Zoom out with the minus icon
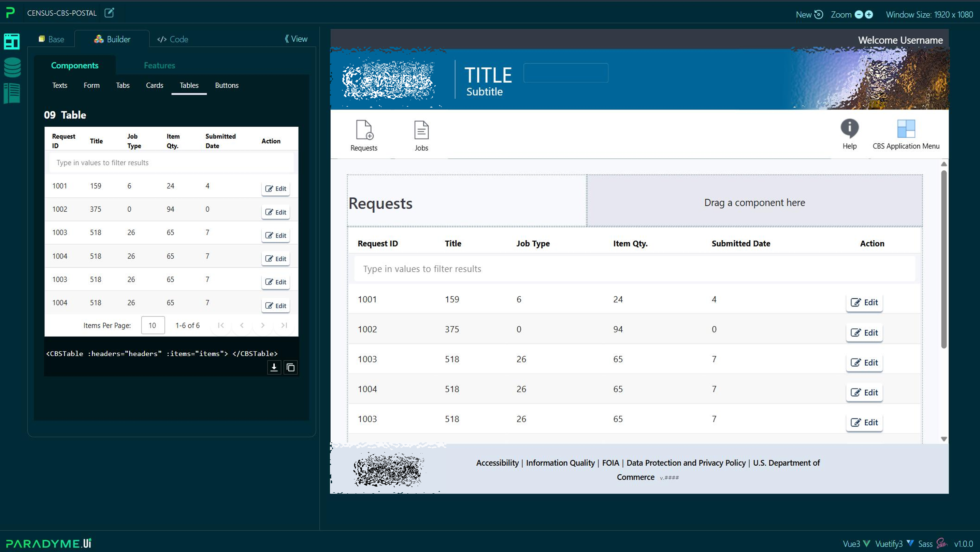 859,14
